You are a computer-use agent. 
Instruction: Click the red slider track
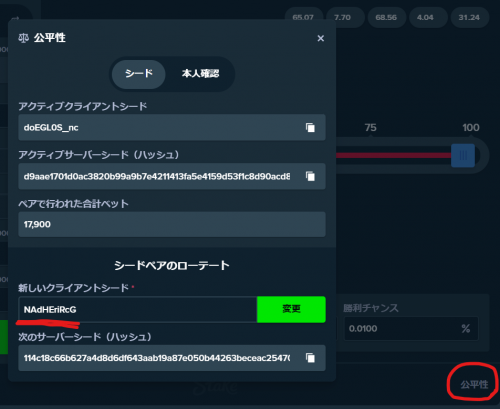click(393, 155)
